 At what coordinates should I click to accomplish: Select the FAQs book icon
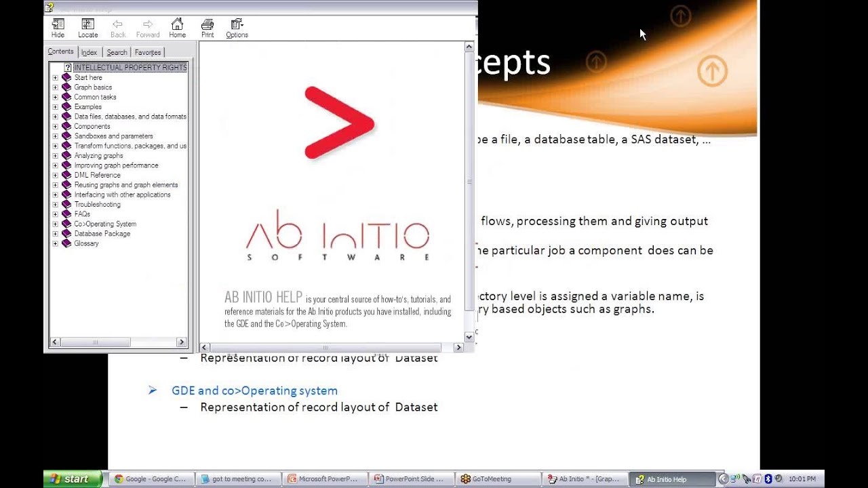click(x=66, y=214)
